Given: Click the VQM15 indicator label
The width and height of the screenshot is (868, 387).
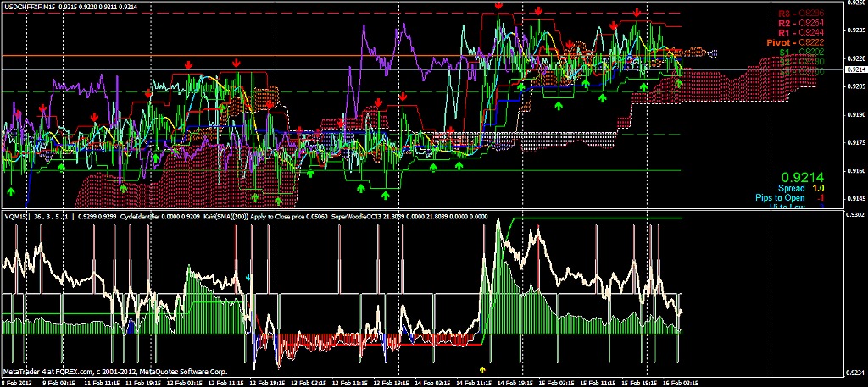Looking at the screenshot, I should point(14,217).
